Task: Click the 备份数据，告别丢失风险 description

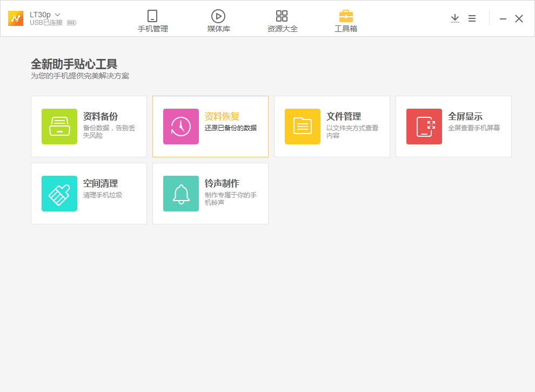Action: [109, 132]
